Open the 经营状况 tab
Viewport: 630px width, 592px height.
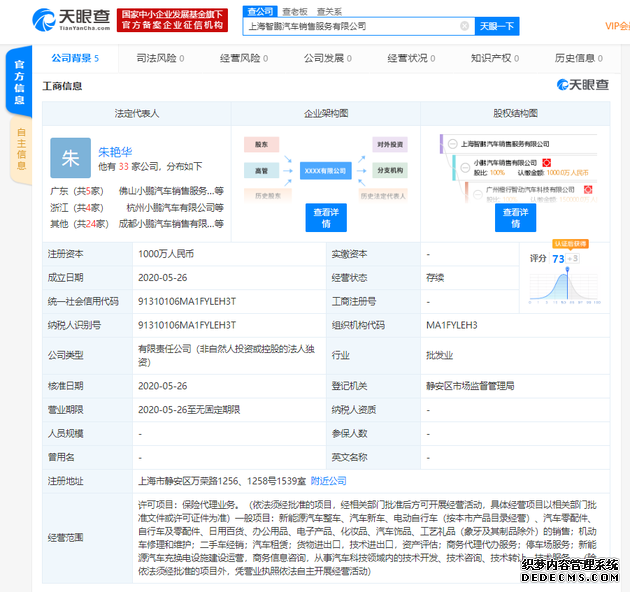click(x=411, y=58)
